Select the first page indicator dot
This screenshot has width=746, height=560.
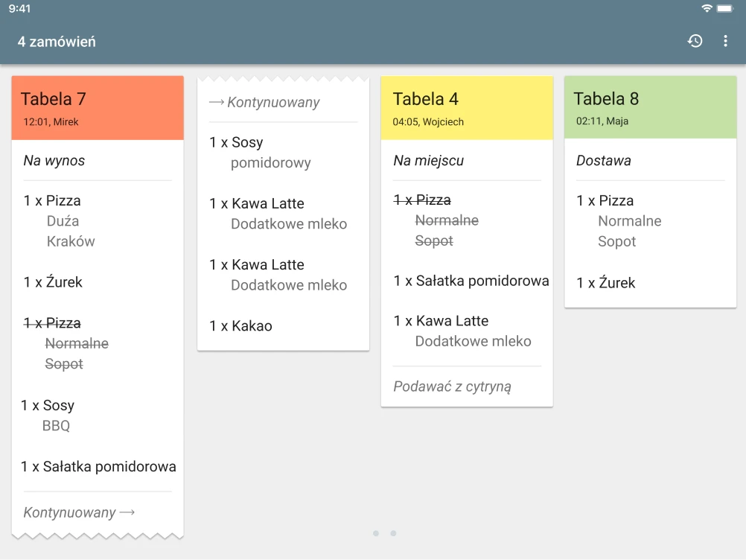[376, 533]
